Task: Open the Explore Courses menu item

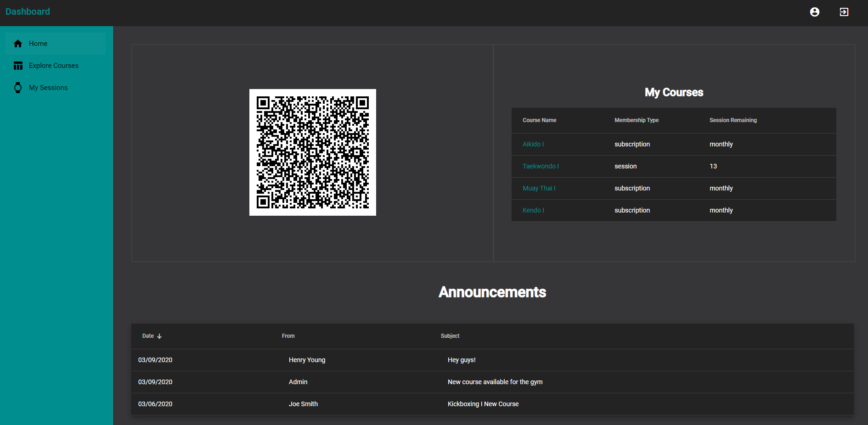Action: (x=53, y=66)
